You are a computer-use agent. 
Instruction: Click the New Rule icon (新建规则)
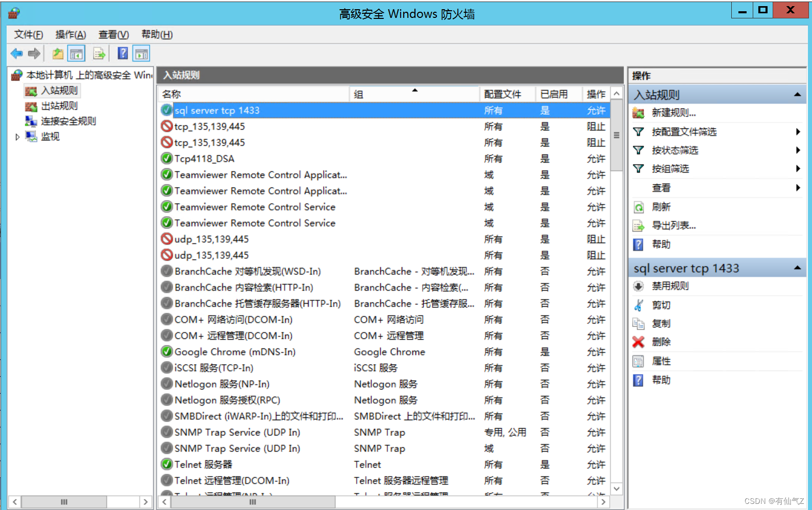coord(638,113)
